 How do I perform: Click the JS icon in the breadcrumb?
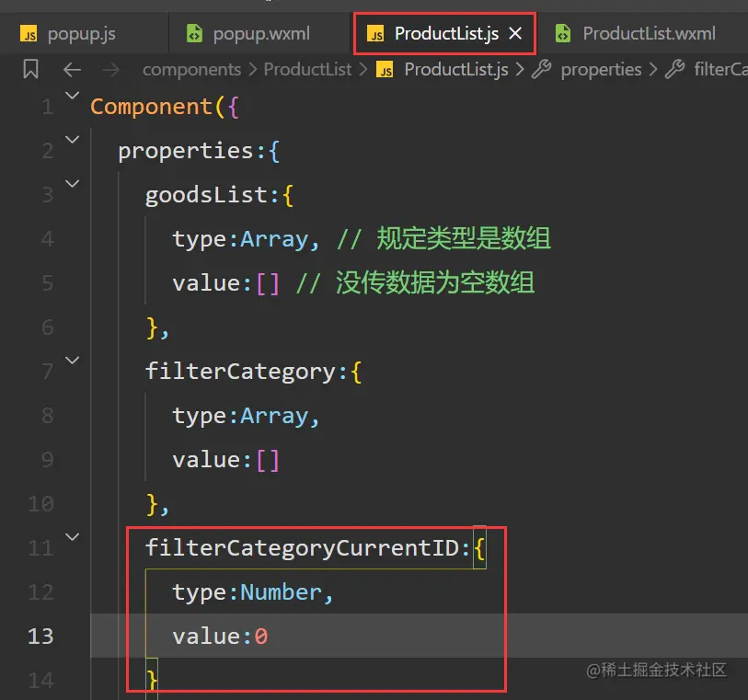coord(385,70)
